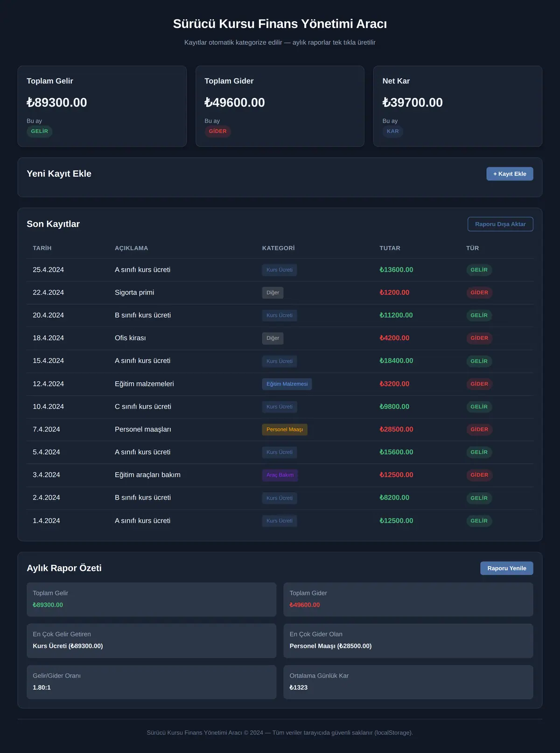The image size is (560, 753).
Task: Select the "Net Kar" amount ₺39700.00
Action: point(413,103)
